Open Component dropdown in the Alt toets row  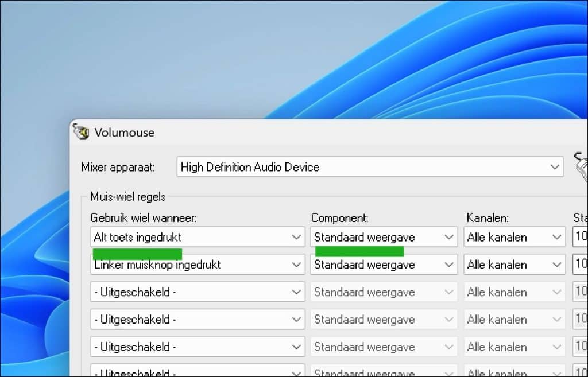[384, 237]
